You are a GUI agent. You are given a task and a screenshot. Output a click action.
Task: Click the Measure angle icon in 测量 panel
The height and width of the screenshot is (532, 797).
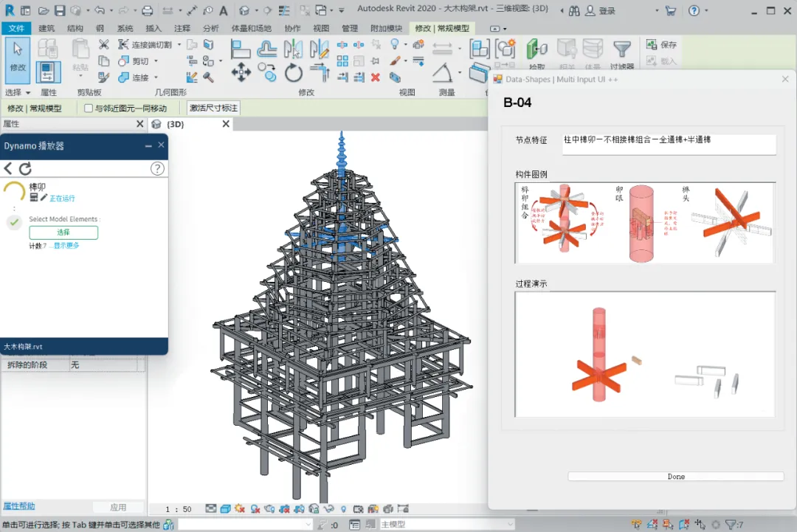tap(442, 72)
